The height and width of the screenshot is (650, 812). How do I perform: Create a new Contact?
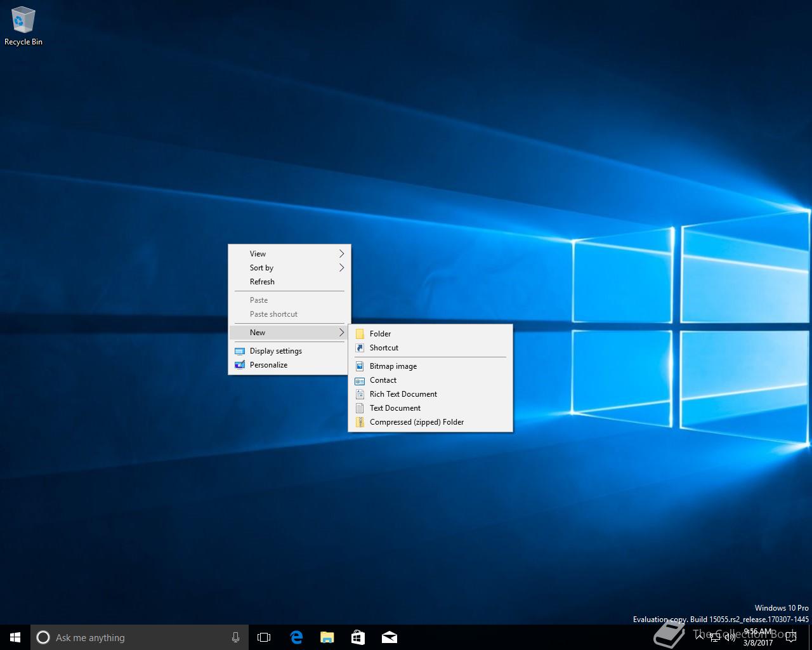430,380
